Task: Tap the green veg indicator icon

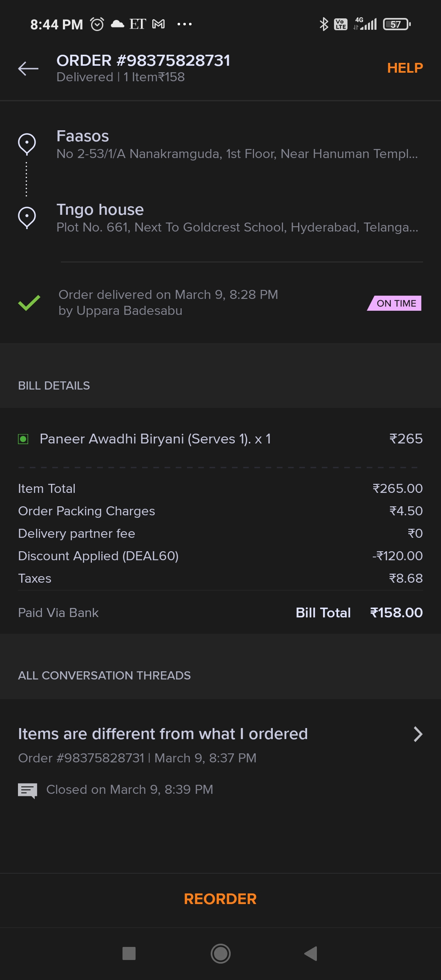Action: 23,439
